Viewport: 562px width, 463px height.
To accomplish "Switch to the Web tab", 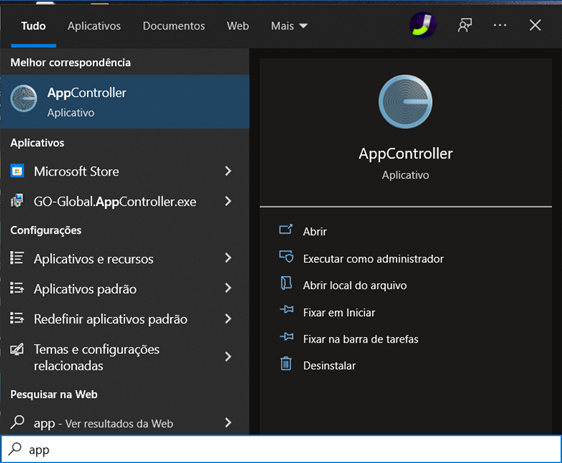I will click(x=238, y=26).
